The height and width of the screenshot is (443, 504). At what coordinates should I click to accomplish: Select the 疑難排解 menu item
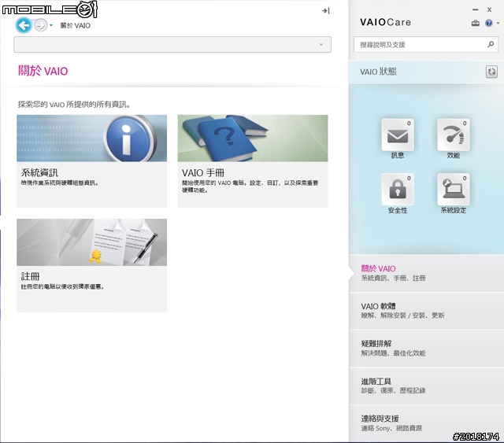point(426,349)
